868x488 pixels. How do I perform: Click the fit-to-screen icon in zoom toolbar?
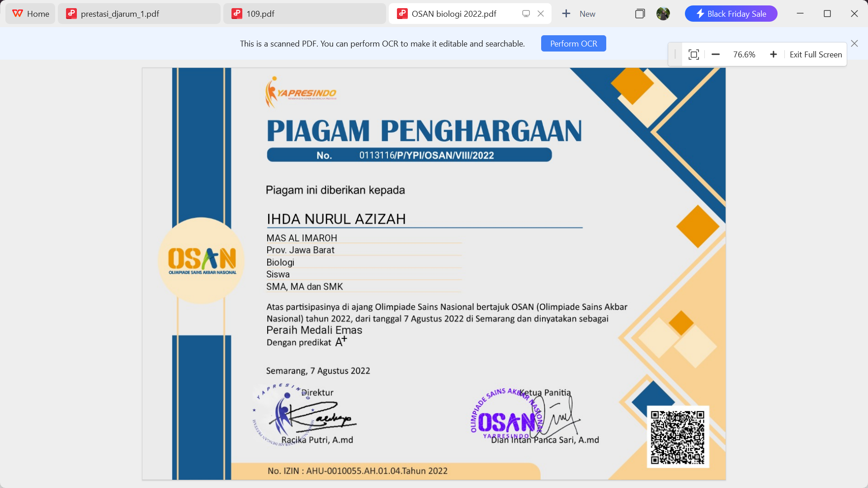[693, 55]
